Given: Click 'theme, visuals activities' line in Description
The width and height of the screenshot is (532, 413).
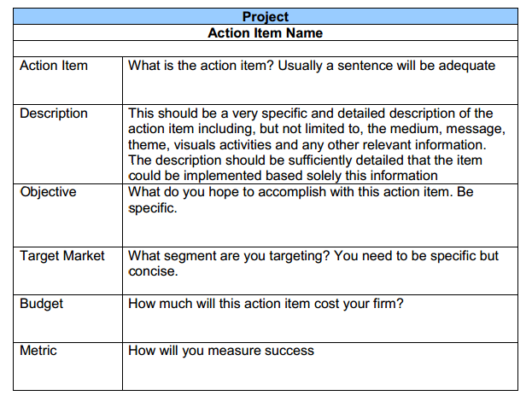Looking at the screenshot, I should coord(307,145).
